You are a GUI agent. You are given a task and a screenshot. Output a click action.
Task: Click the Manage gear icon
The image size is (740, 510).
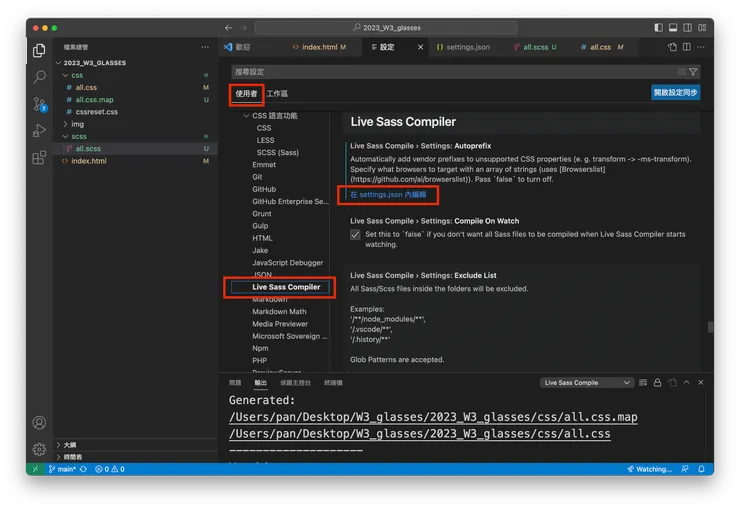[x=39, y=449]
